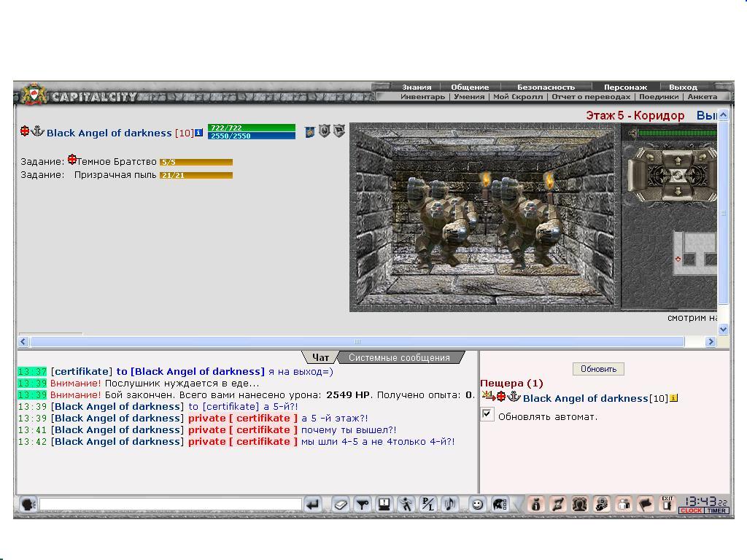Image resolution: width=747 pixels, height=560 pixels.
Task: Click the horizontal scrollbar right arrow
Action: [711, 341]
